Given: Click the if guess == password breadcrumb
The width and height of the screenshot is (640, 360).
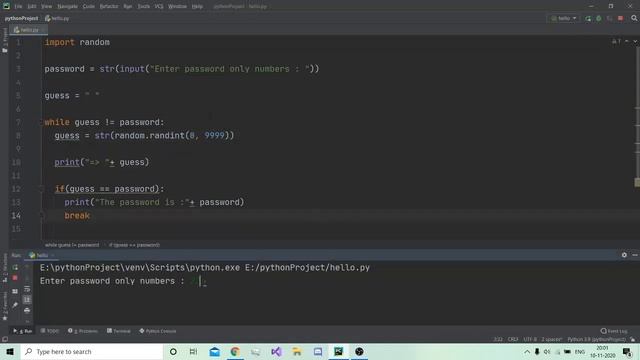Looking at the screenshot, I should point(134,245).
